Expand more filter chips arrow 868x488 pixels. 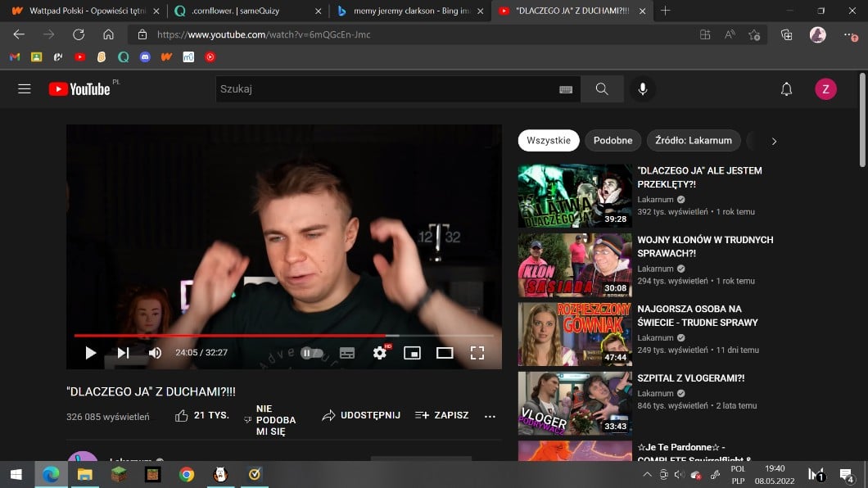pyautogui.click(x=774, y=141)
